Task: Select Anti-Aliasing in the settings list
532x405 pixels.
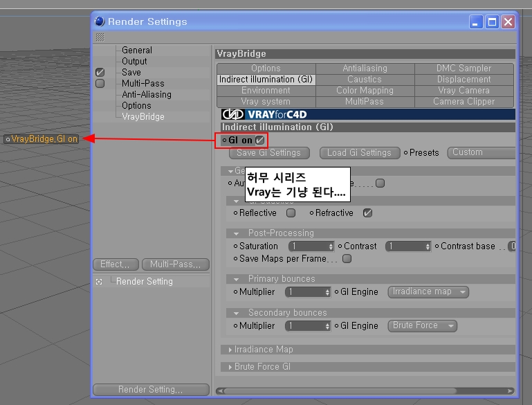Action: [x=147, y=94]
